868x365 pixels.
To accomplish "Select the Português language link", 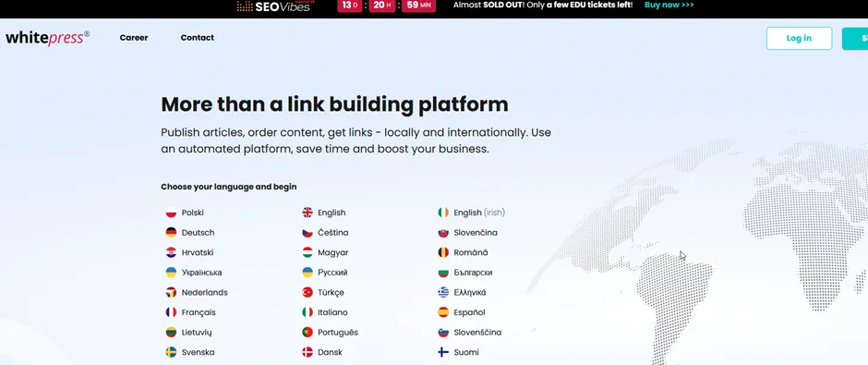I will click(x=338, y=333).
